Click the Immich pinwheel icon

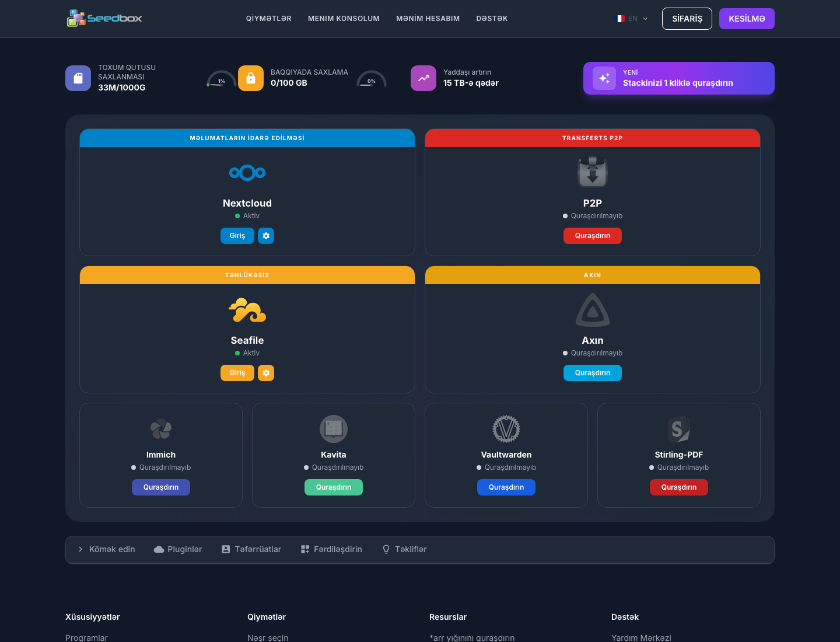point(161,429)
